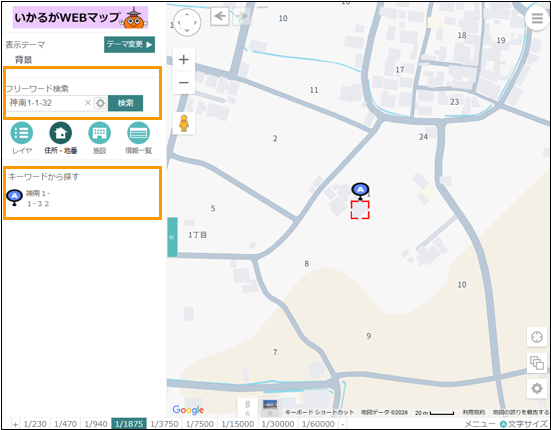The image size is (551, 430).
Task: Zoom out with the minus button on map
Action: [x=184, y=83]
